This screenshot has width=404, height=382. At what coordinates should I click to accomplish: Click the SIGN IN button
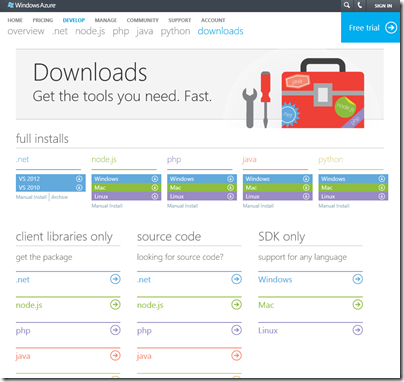pos(383,6)
